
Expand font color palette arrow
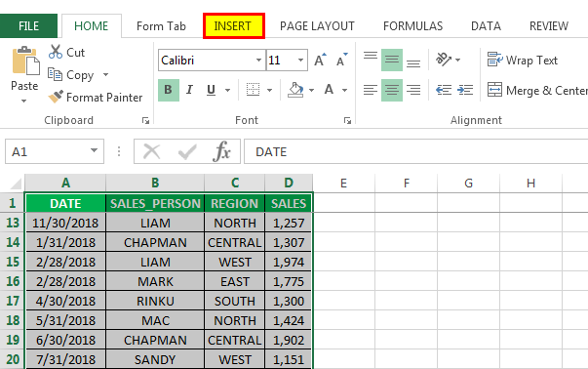pyautogui.click(x=344, y=90)
